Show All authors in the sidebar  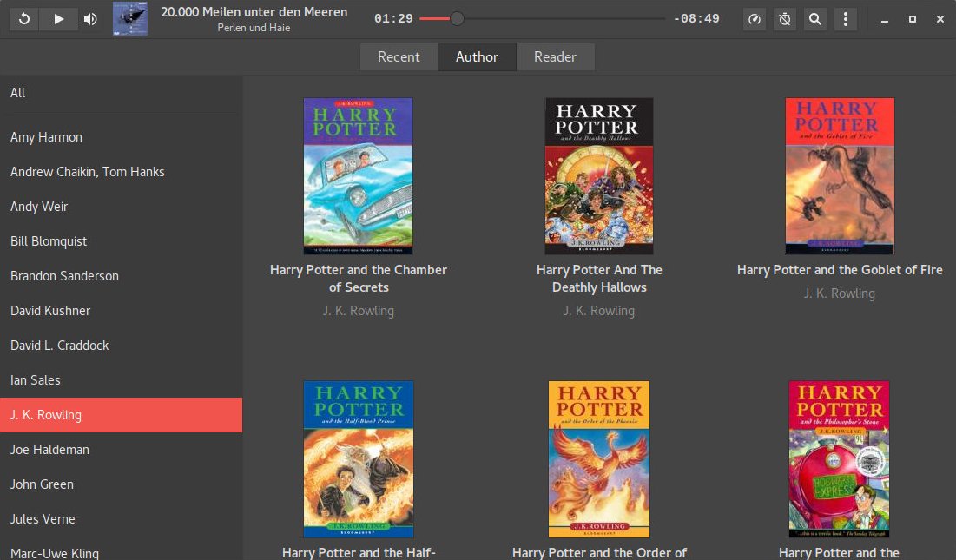[121, 93]
